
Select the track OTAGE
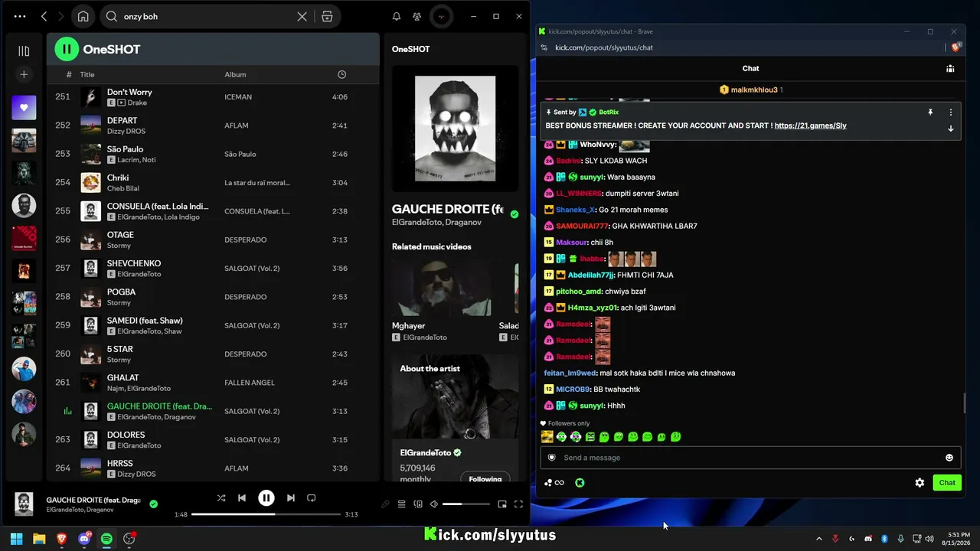point(120,235)
